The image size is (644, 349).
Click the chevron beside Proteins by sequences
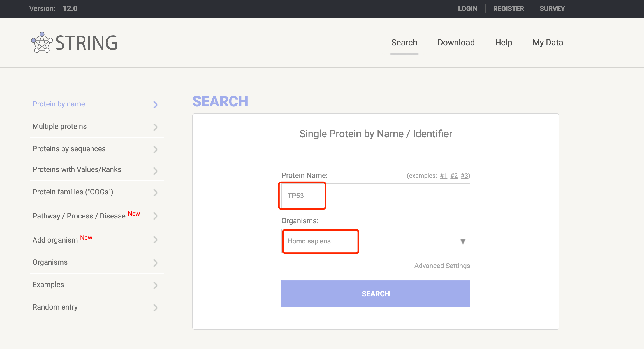coord(156,149)
